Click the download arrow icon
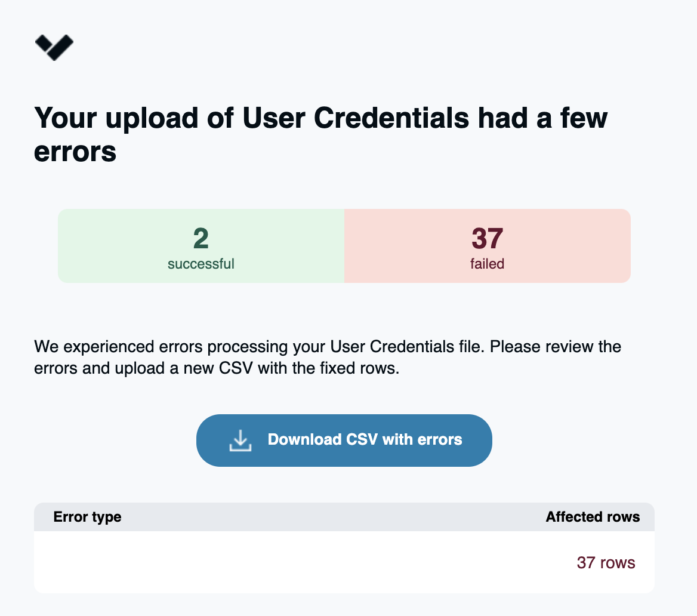697x616 pixels. [x=240, y=441]
